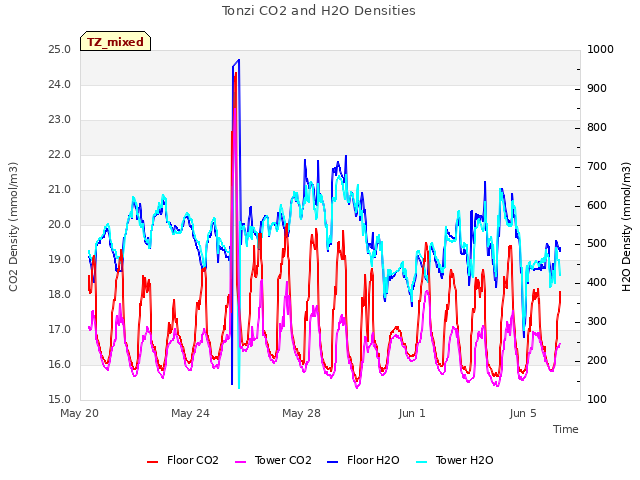Click the chart title Tonzi CO2 and H2O Densities
This screenshot has width=640, height=480.
point(318,10)
